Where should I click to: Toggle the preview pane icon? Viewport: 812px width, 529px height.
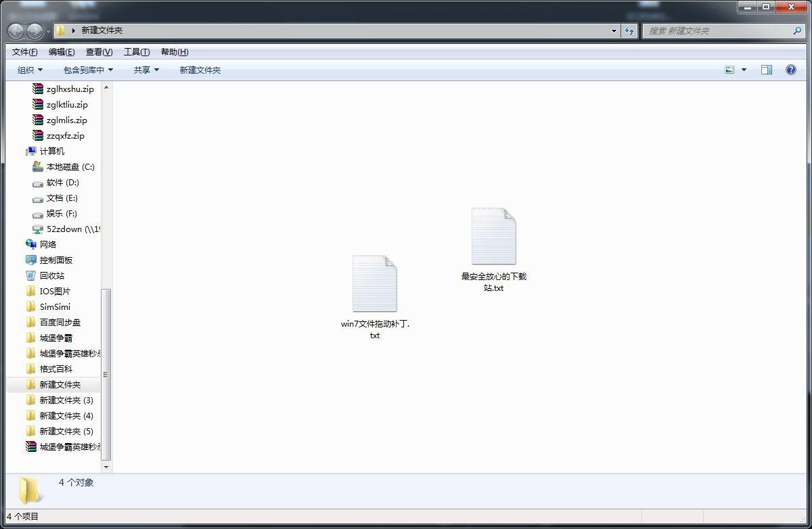click(766, 70)
